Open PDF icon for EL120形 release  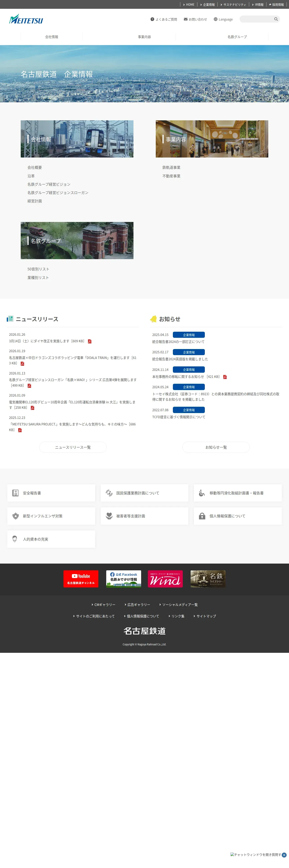(32, 408)
